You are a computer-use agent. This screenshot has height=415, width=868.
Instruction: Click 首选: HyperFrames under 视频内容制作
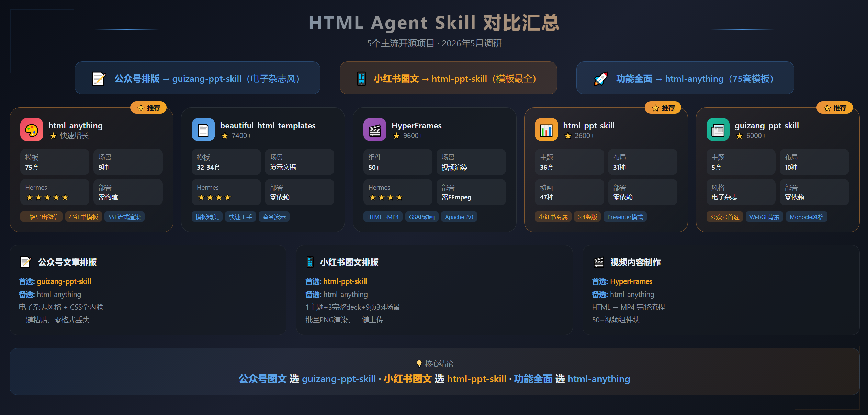pos(622,281)
